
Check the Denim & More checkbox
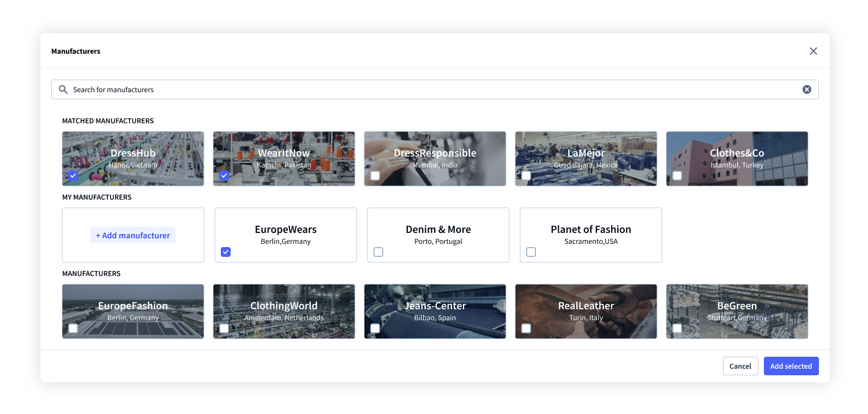[378, 252]
